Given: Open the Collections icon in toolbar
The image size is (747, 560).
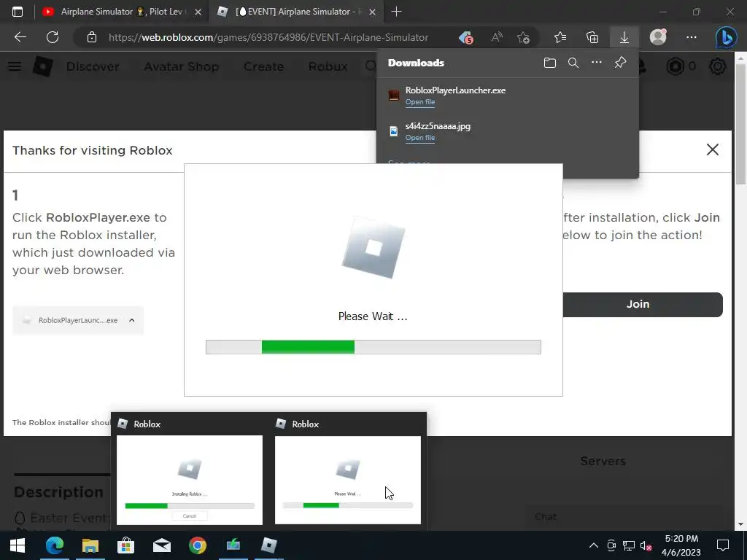Looking at the screenshot, I should [x=592, y=37].
